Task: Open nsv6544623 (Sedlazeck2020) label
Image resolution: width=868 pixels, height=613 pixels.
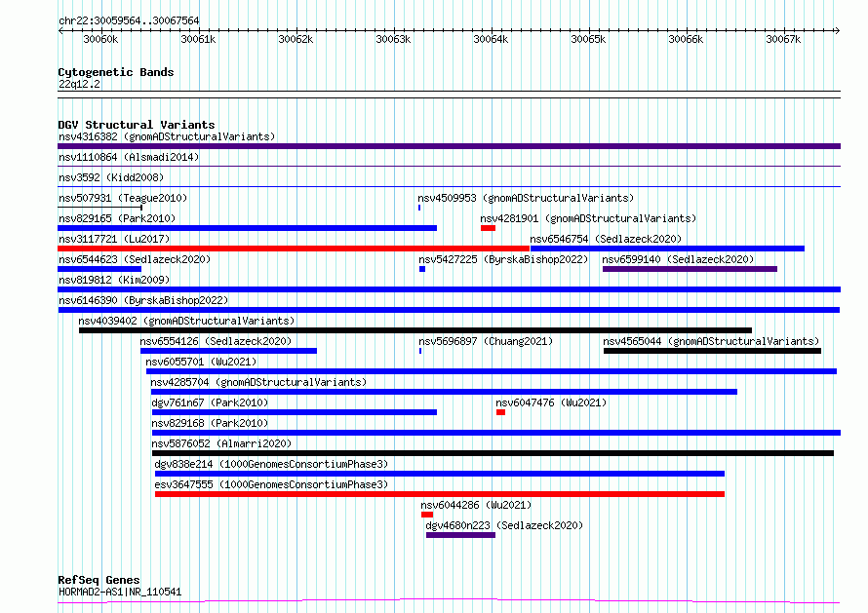Action: [x=135, y=259]
